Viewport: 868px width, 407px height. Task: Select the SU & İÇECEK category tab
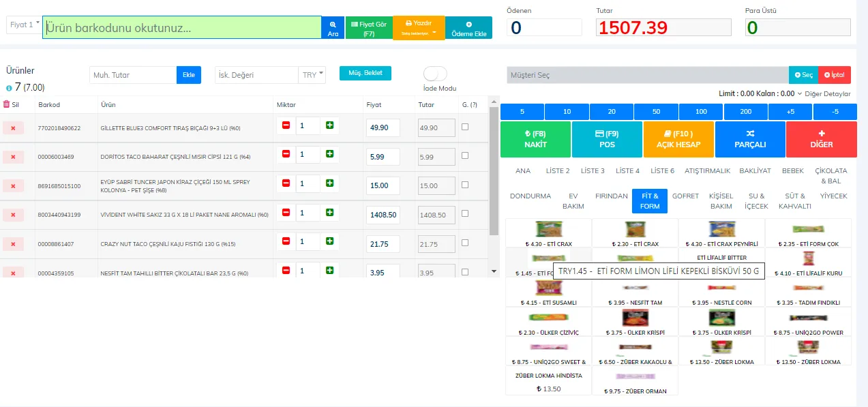tap(756, 200)
